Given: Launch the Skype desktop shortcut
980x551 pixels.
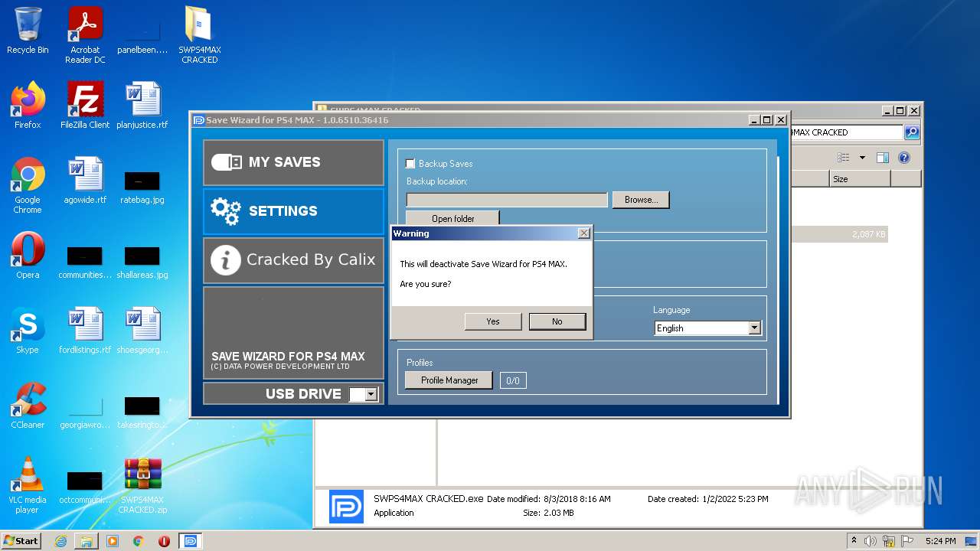Looking at the screenshot, I should pos(28,330).
